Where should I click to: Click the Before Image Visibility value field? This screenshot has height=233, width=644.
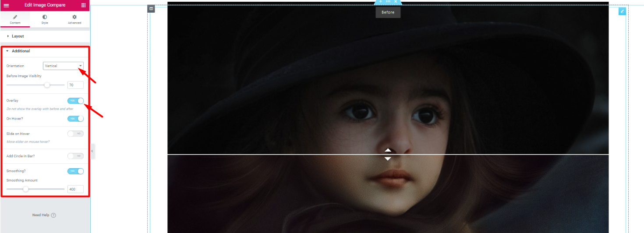point(75,85)
